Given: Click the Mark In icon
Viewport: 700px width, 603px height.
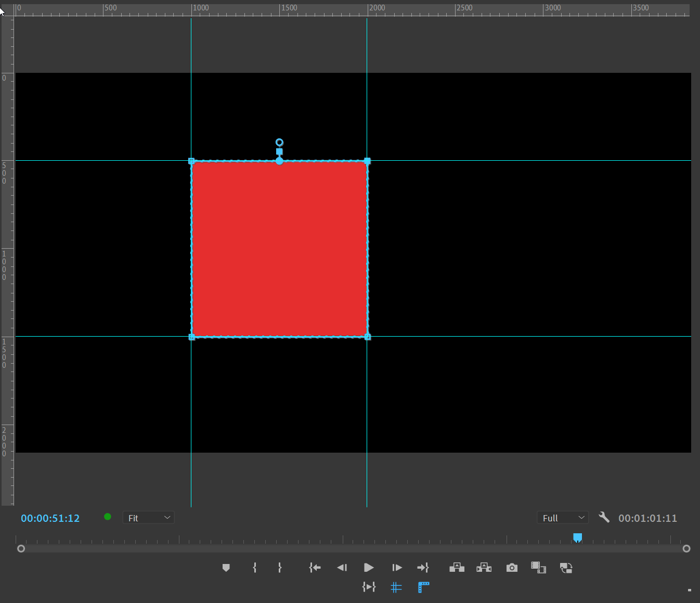Looking at the screenshot, I should click(x=254, y=568).
